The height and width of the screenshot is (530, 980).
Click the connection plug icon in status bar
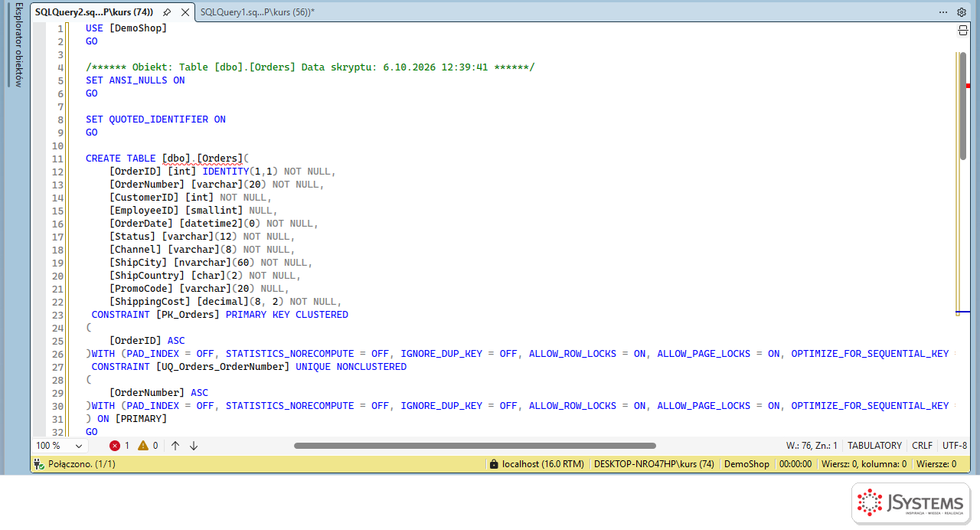tap(38, 463)
